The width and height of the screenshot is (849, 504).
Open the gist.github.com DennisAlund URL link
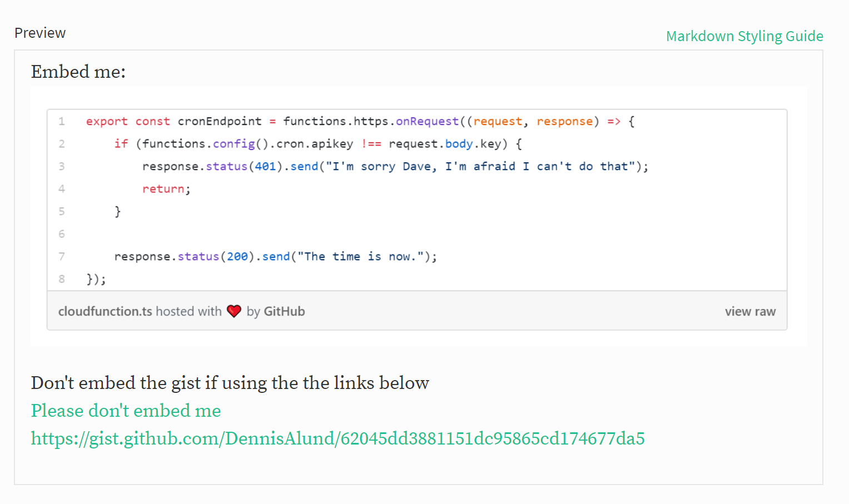click(338, 438)
